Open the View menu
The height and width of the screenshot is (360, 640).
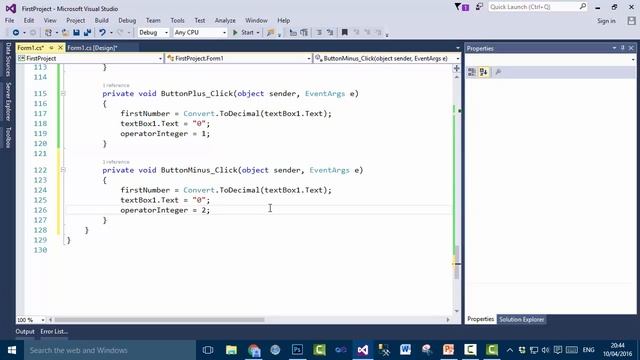(50, 20)
